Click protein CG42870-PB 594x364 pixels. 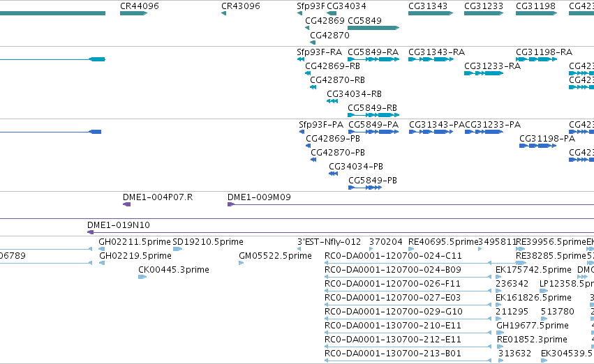[x=338, y=153]
